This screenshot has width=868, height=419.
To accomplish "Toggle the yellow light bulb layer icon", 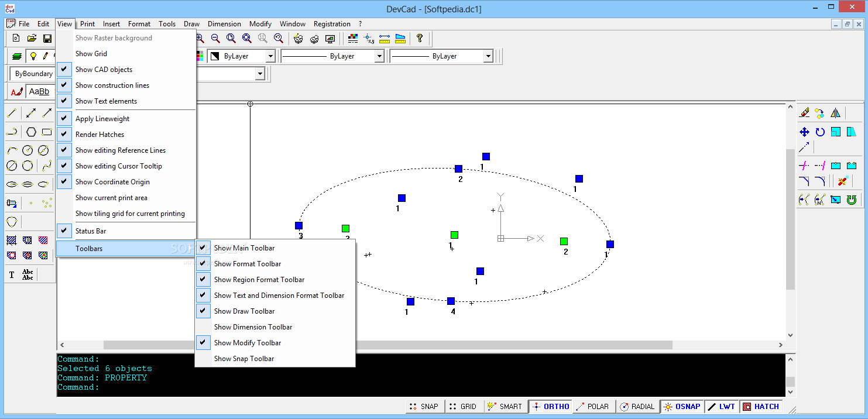I will coord(33,56).
